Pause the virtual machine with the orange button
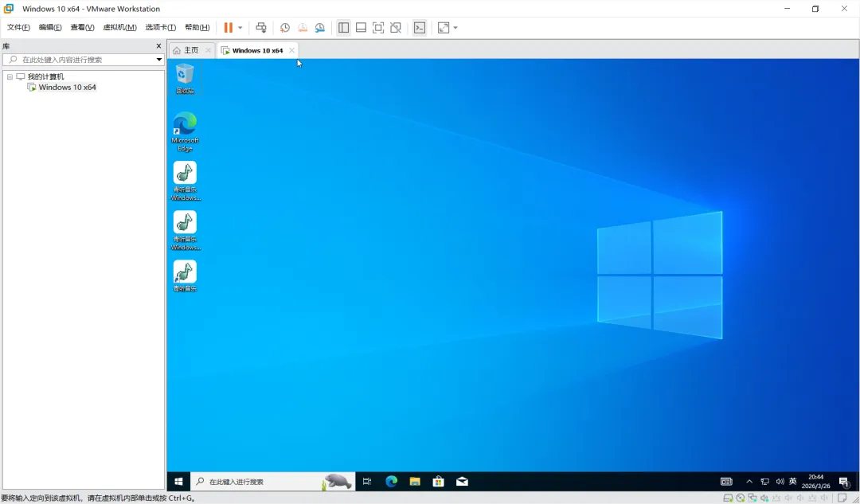This screenshot has width=860, height=504. (x=229, y=27)
